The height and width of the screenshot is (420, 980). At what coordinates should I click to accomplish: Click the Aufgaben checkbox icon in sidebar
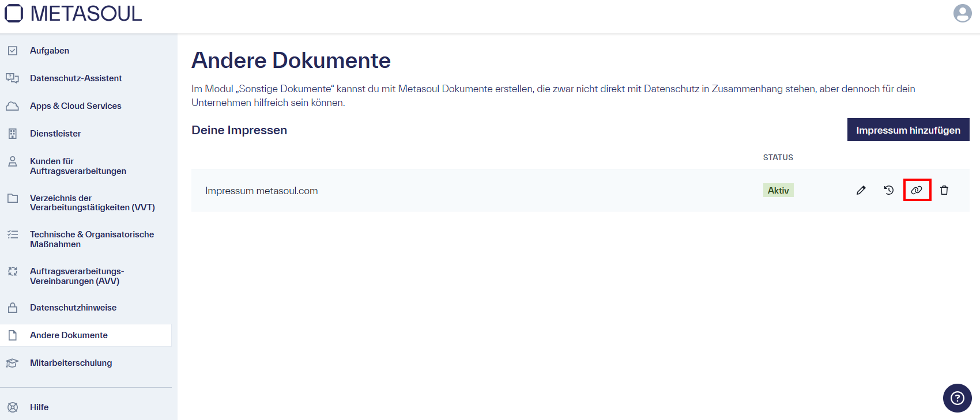(13, 51)
